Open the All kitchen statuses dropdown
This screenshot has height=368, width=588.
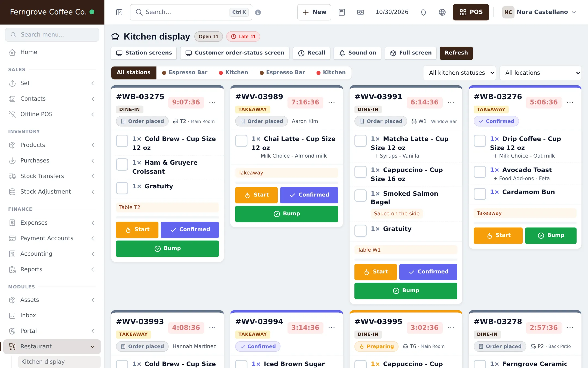(x=460, y=73)
